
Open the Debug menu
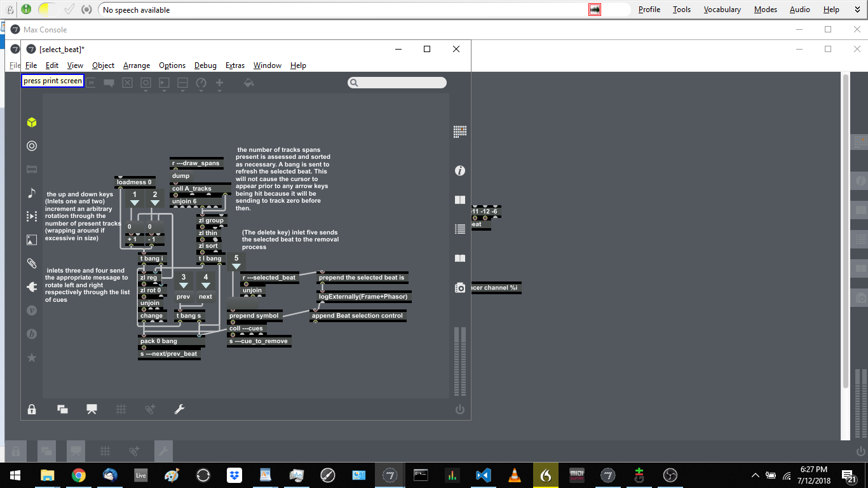[205, 65]
